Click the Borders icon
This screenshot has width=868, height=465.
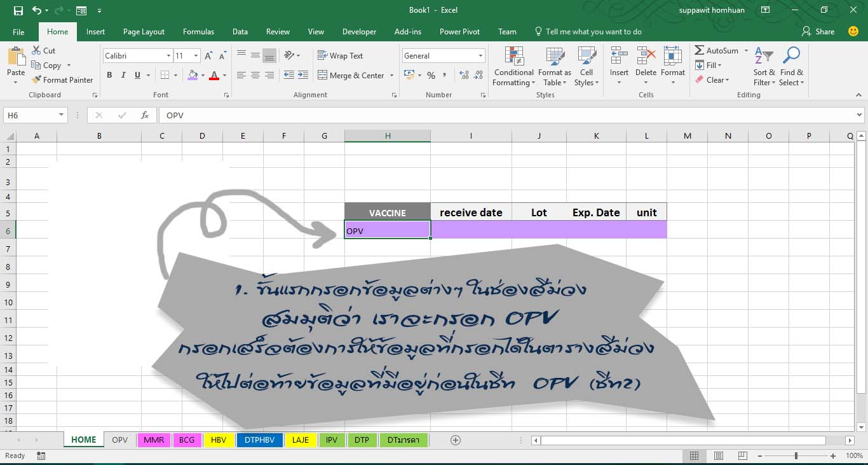[165, 75]
